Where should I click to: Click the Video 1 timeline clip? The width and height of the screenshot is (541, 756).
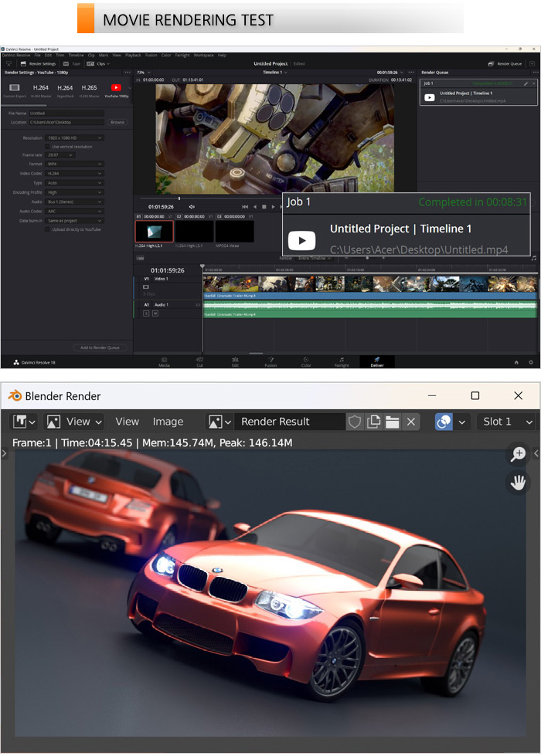pos(370,287)
